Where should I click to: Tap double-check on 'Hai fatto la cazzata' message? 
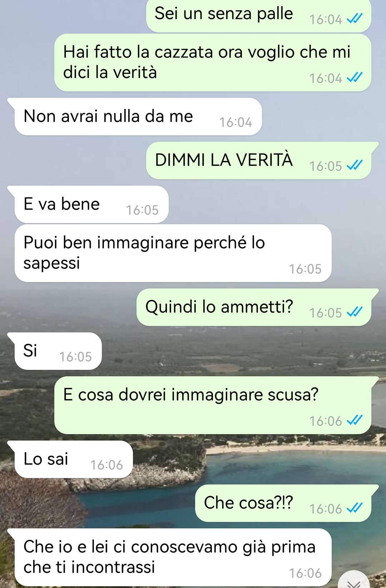(355, 77)
